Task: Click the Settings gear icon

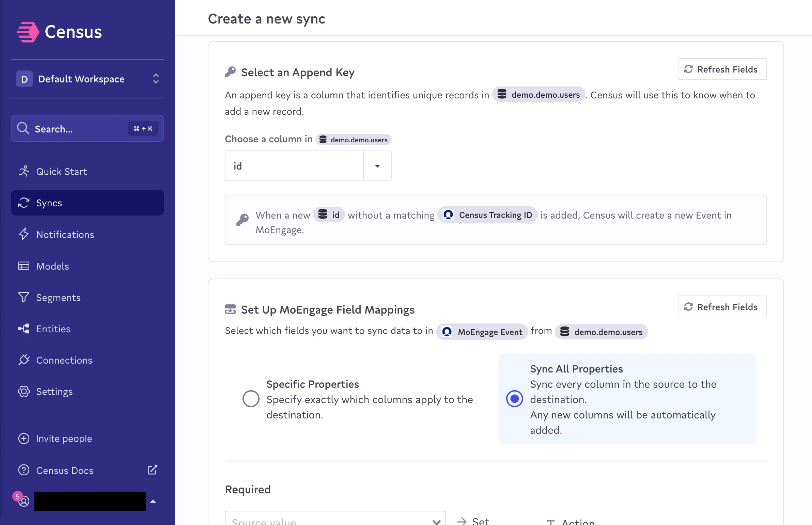Action: 24,391
